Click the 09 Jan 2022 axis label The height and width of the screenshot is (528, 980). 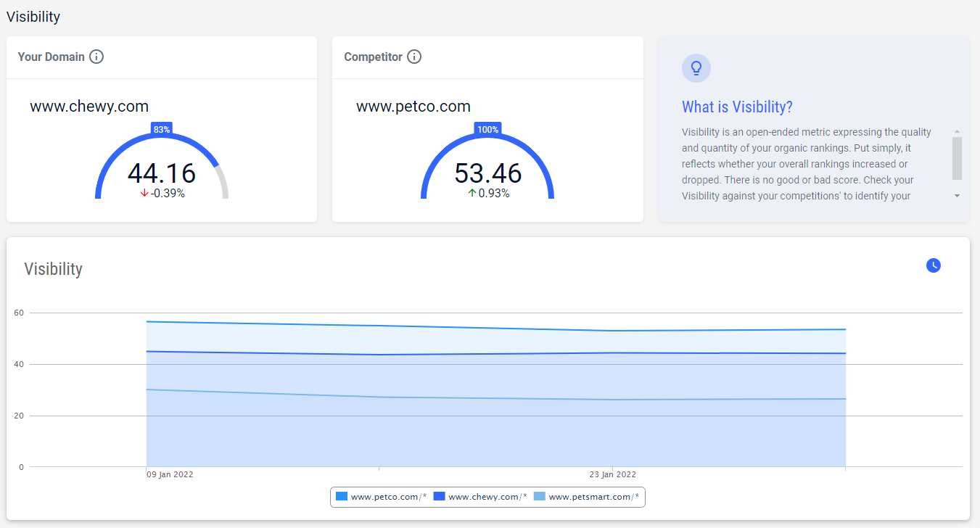[170, 474]
